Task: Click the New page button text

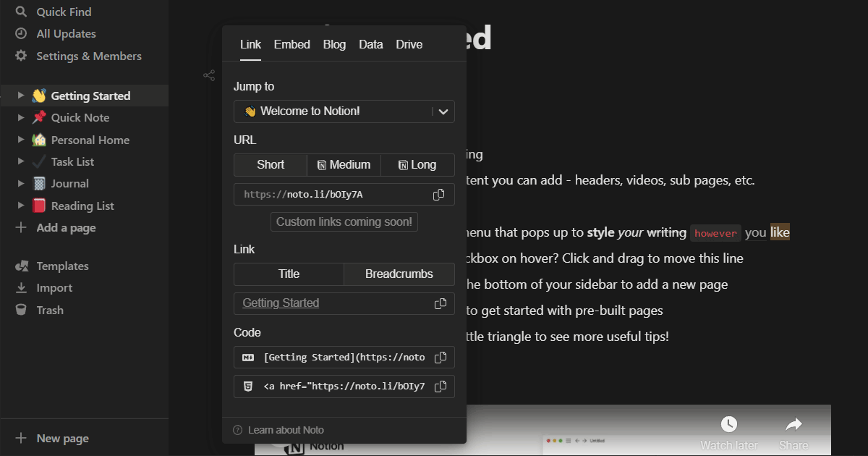Action: coord(63,438)
